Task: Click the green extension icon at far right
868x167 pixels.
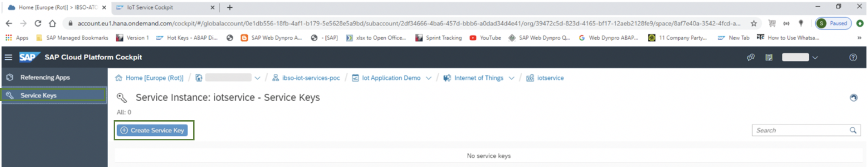Action: [x=860, y=23]
